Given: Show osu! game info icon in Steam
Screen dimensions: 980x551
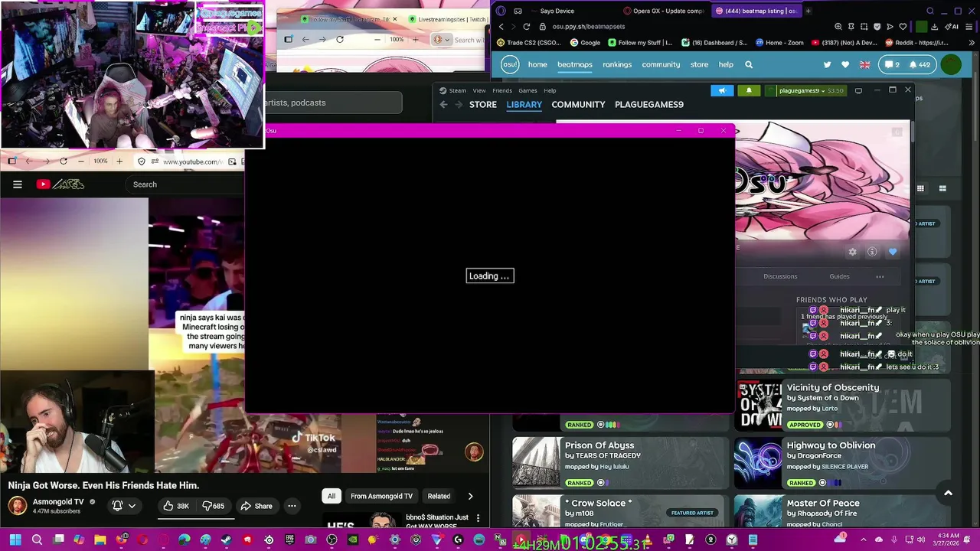Looking at the screenshot, I should [x=872, y=252].
